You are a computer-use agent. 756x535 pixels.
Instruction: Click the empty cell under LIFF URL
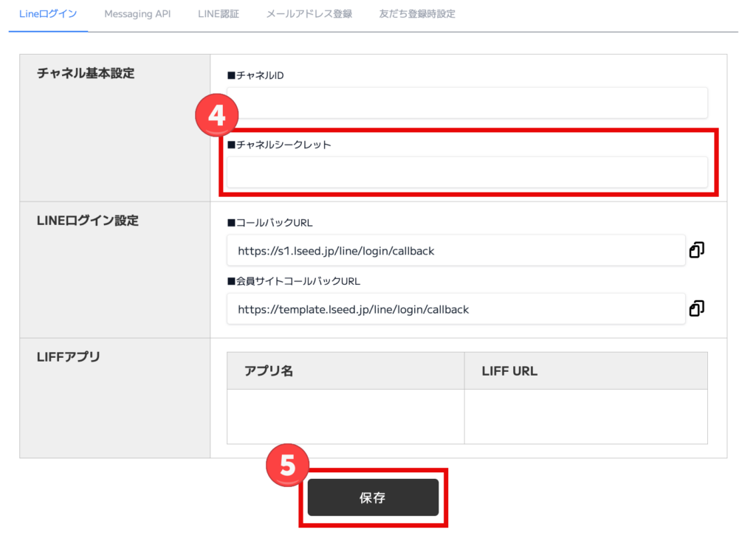tap(585, 416)
